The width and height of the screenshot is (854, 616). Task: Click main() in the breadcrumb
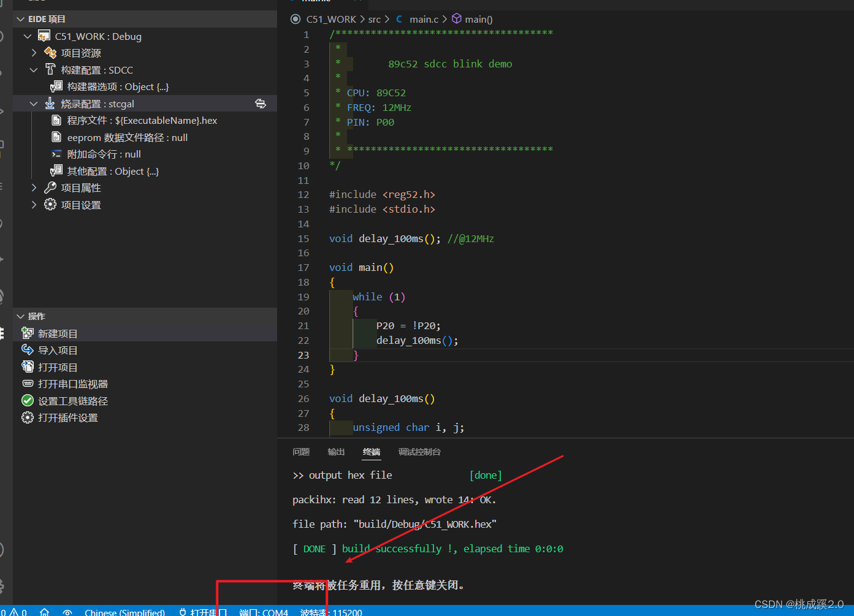tap(479, 19)
